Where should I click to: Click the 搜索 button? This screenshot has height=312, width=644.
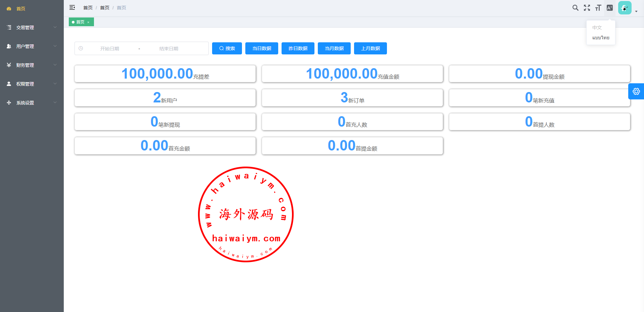227,48
